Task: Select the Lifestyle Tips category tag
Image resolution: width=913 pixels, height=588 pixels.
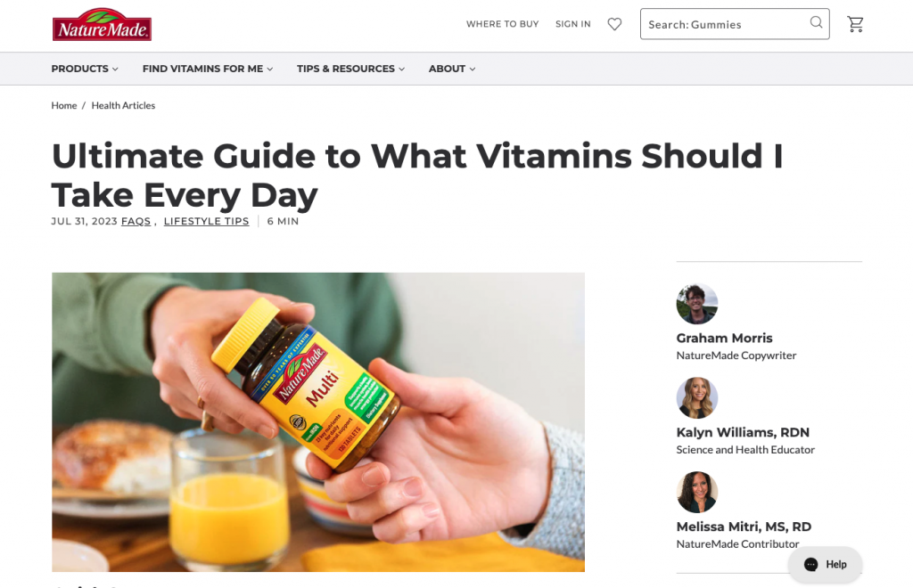Action: tap(206, 221)
